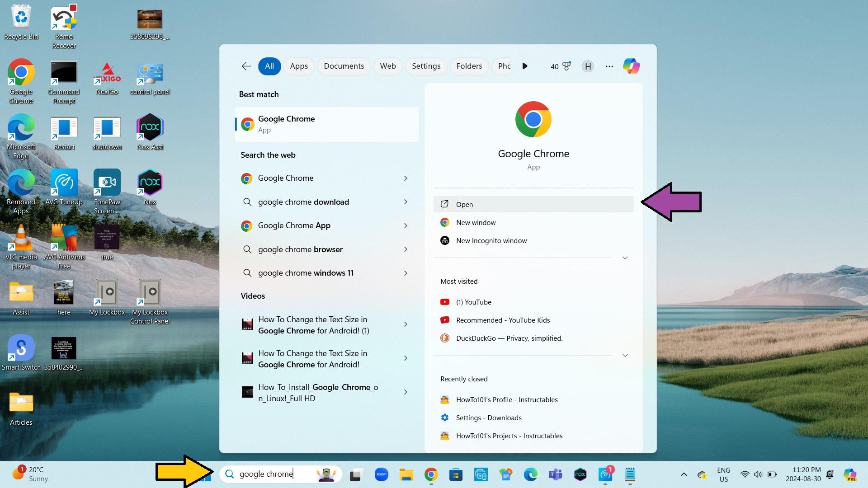Show more filter tabs with arrow

pos(524,66)
